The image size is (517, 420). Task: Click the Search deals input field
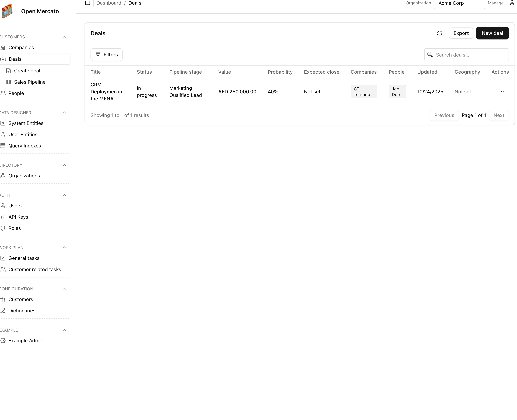tap(466, 55)
